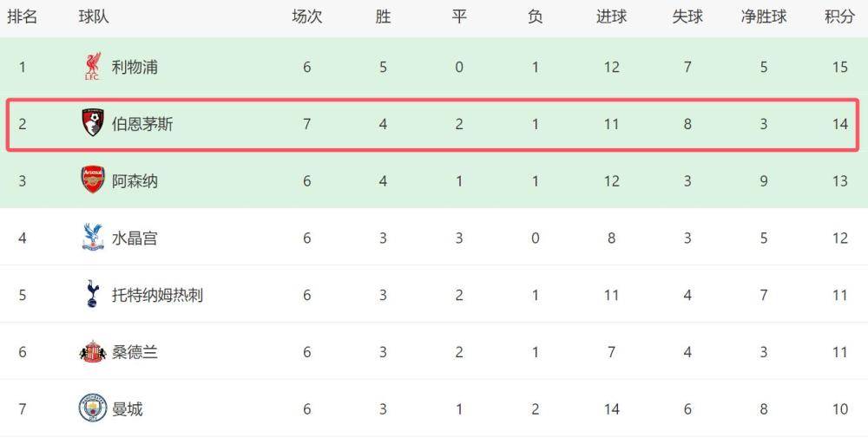Viewport: 868px width, 444px height.
Task: Click the 失球 column header
Action: pos(687,16)
